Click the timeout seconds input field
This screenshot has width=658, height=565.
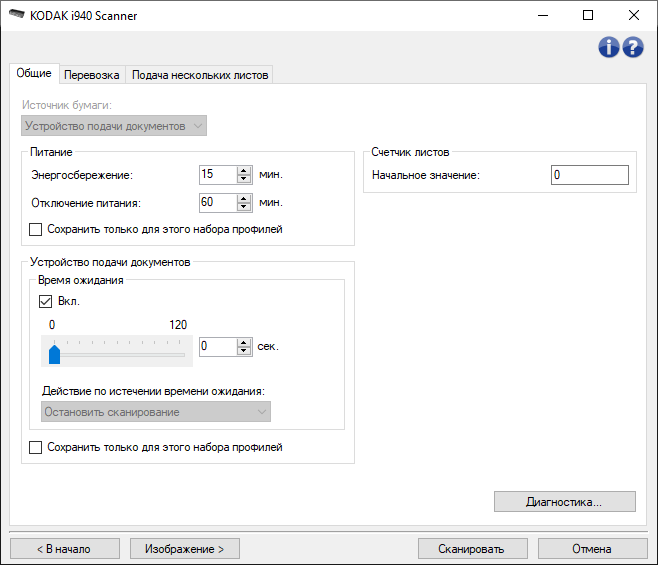click(x=218, y=347)
